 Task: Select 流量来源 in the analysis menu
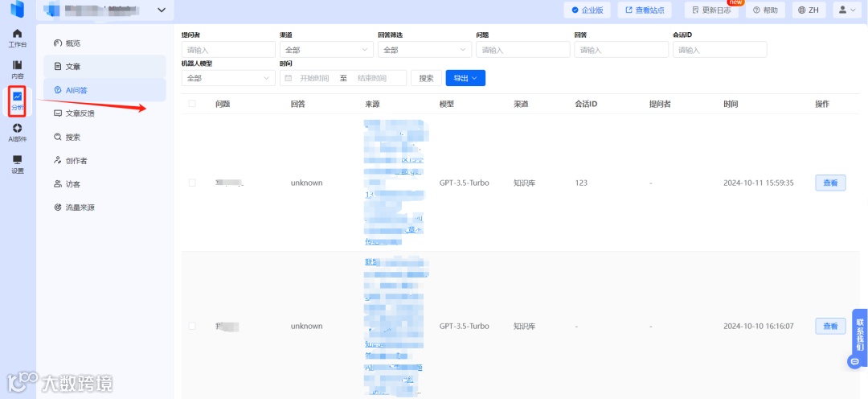(x=104, y=208)
